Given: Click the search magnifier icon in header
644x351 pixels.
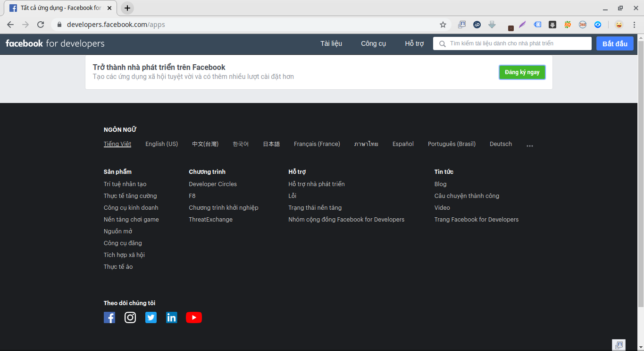Looking at the screenshot, I should click(x=443, y=43).
